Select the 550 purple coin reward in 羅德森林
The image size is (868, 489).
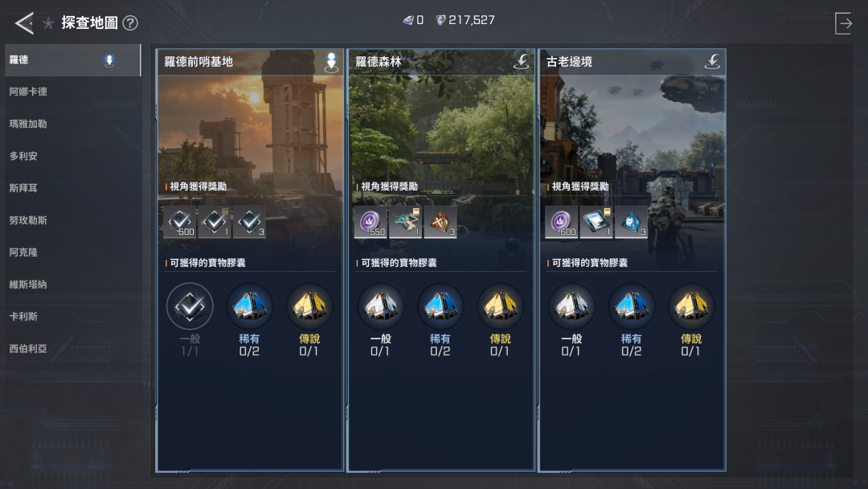(x=371, y=222)
